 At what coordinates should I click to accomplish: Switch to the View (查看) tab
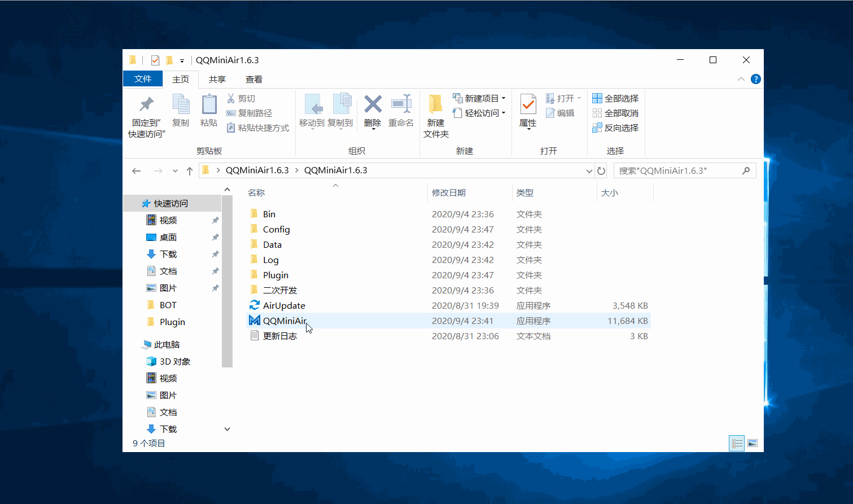[x=254, y=79]
